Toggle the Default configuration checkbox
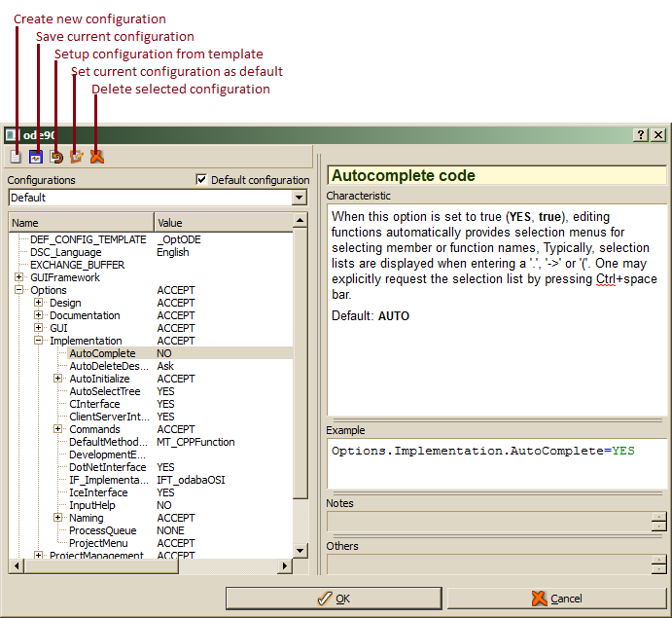Viewport: 672px width, 618px height. [201, 180]
